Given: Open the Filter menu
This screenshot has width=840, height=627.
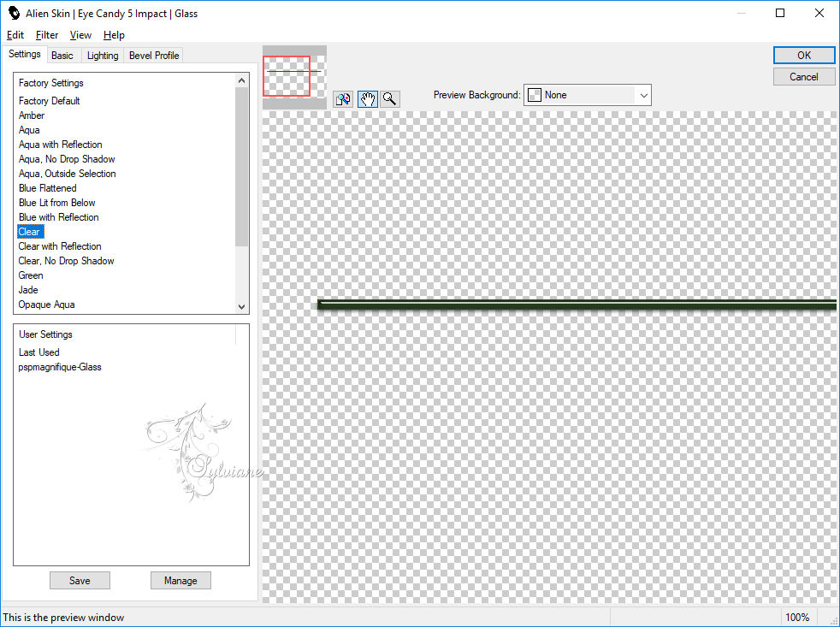Looking at the screenshot, I should pyautogui.click(x=46, y=35).
